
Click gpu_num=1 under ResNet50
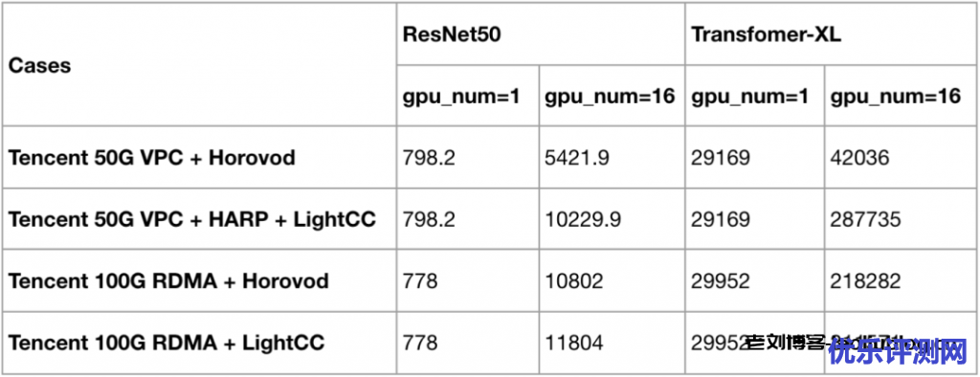(x=461, y=96)
